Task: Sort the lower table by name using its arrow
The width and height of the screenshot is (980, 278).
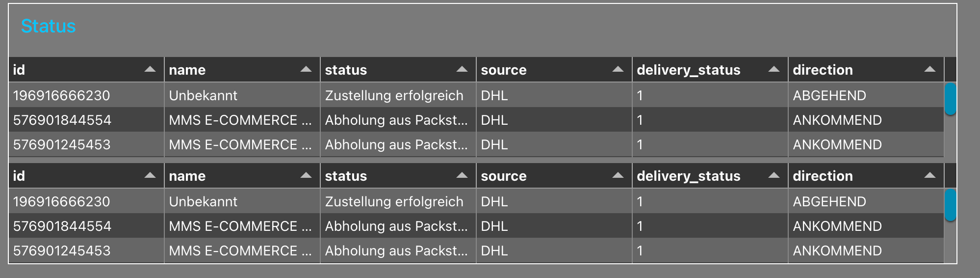Action: click(306, 175)
